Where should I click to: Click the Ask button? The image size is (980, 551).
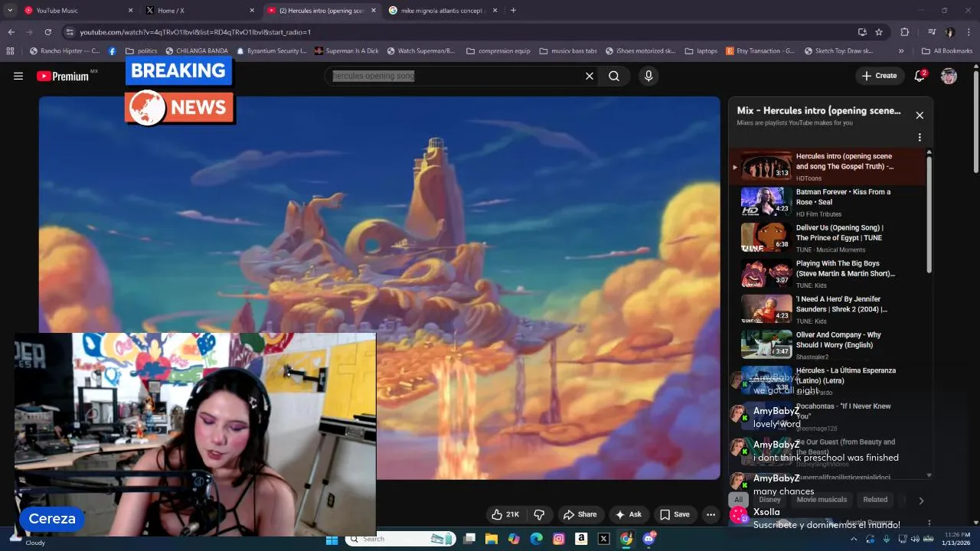628,514
